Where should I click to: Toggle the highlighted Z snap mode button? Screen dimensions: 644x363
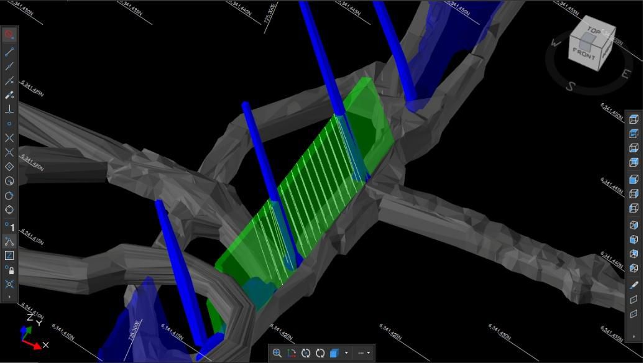[9, 255]
